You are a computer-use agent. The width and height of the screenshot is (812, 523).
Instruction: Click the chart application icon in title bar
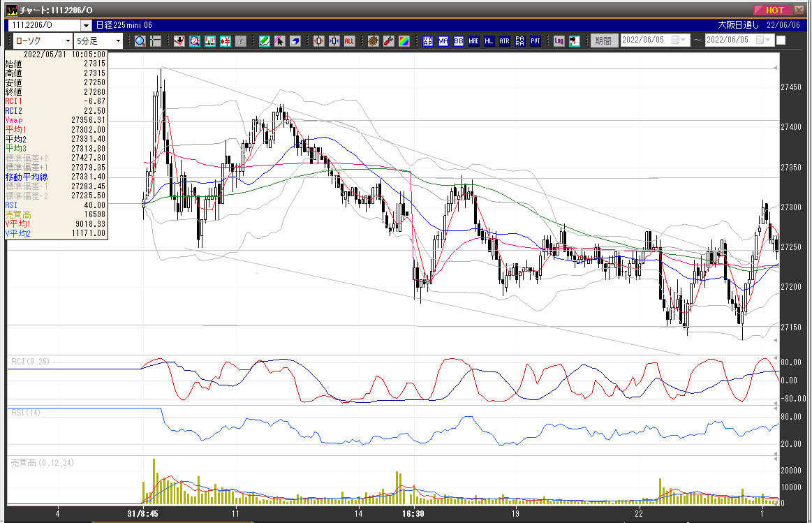11,10
